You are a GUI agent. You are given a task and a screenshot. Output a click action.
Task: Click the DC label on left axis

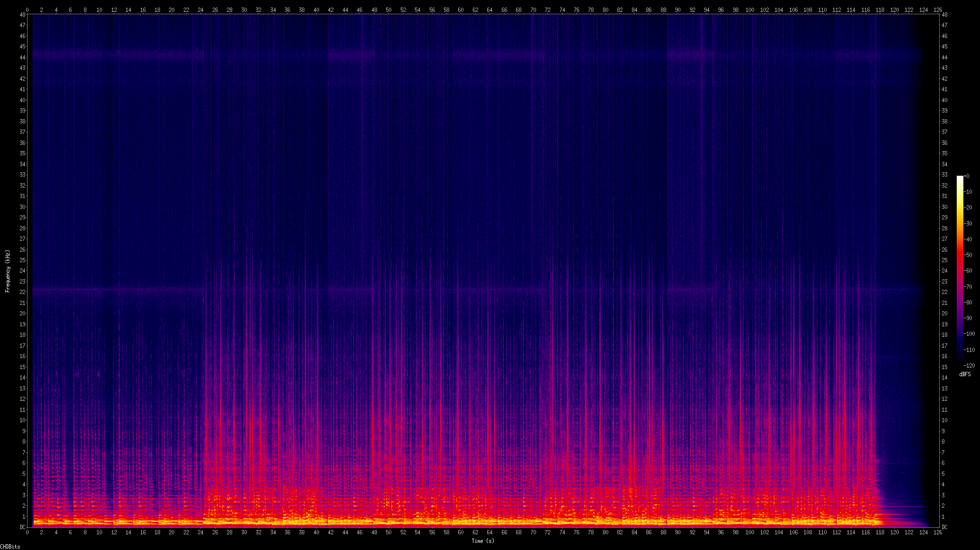(x=22, y=527)
